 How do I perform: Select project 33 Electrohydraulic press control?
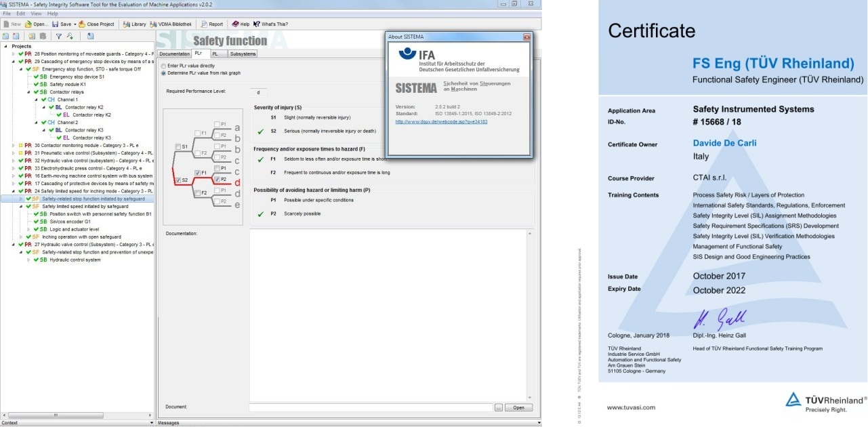pyautogui.click(x=87, y=168)
